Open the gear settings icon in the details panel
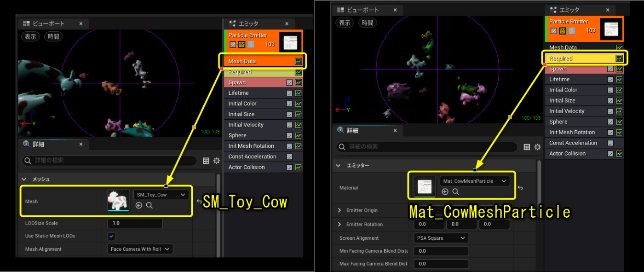 click(x=216, y=160)
